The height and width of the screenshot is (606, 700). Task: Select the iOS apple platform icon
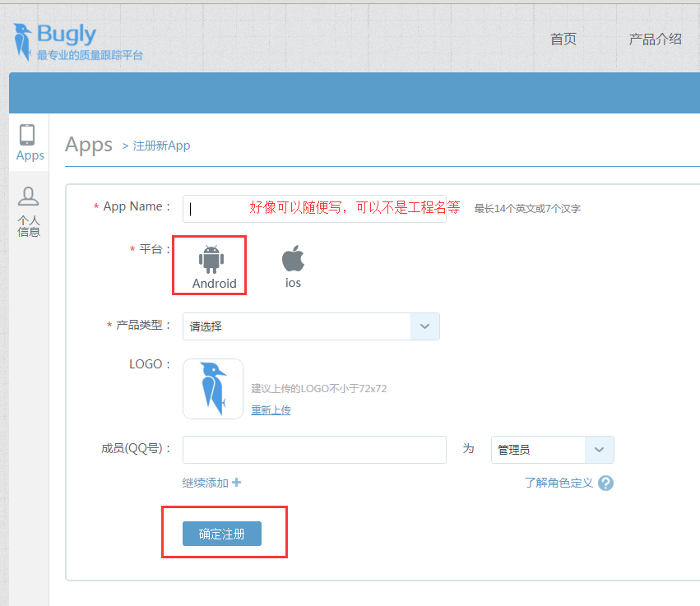coord(294,258)
